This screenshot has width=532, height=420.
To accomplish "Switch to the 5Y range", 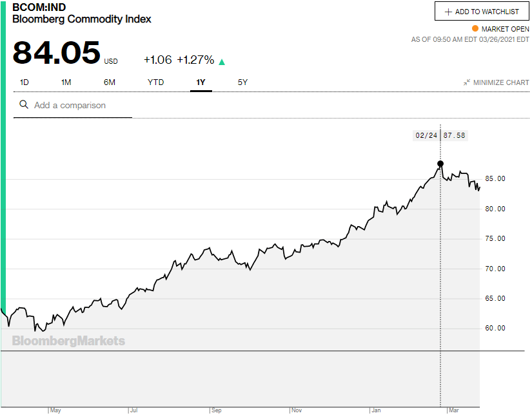I will click(x=242, y=82).
